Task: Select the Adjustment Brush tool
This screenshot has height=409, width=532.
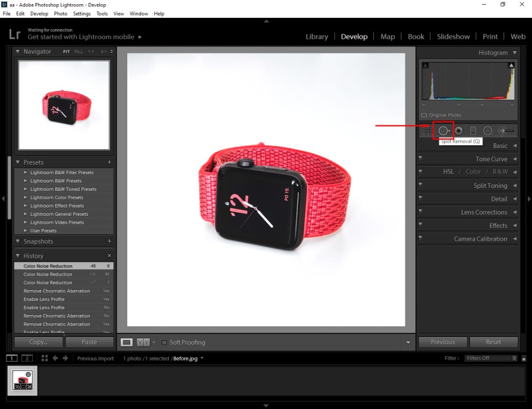Action: pyautogui.click(x=506, y=131)
